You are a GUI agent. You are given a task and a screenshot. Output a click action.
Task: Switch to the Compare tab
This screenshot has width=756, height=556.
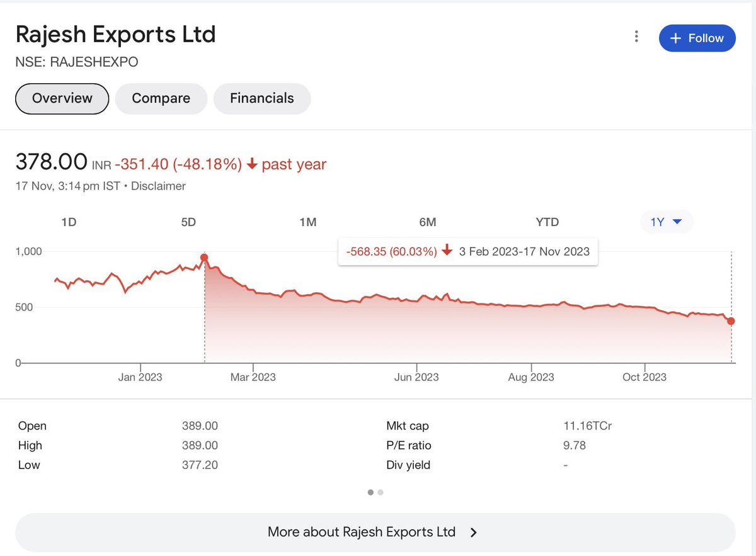pyautogui.click(x=161, y=98)
